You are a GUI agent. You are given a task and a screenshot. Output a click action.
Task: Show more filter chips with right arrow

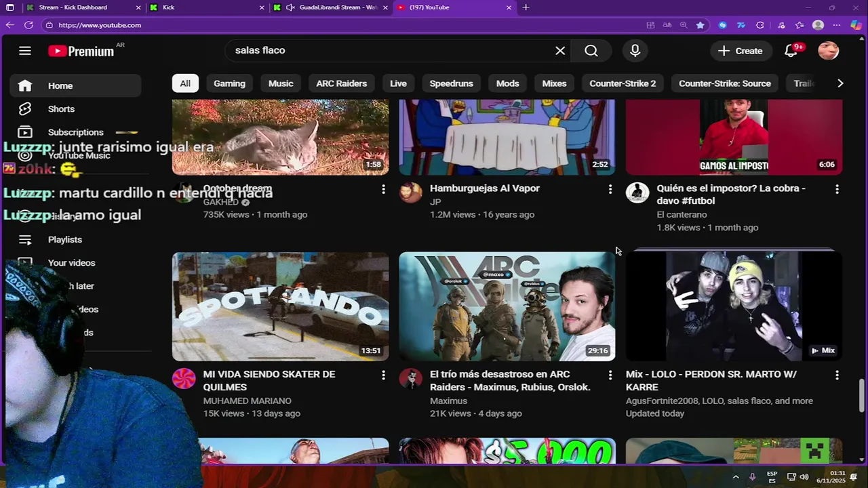tap(840, 83)
